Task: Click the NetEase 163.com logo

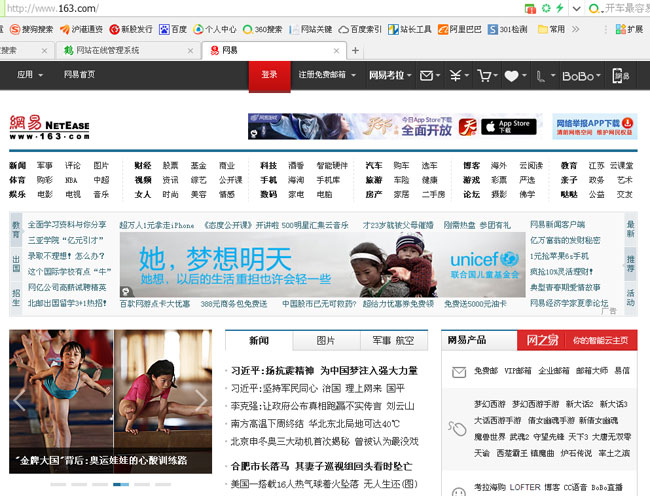Action: (49, 127)
